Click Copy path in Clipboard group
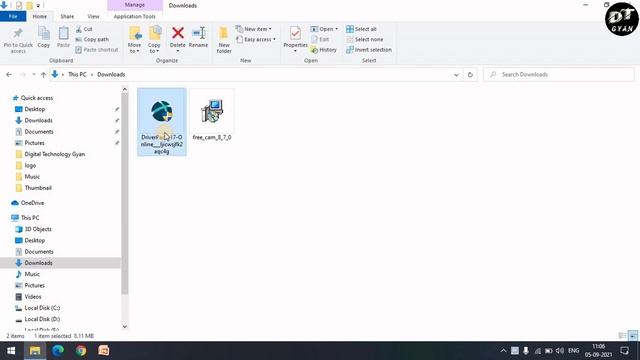Image resolution: width=640 pixels, height=360 pixels. click(92, 40)
